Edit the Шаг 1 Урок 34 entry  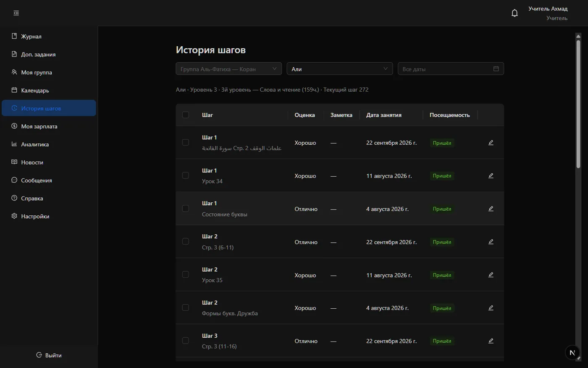[491, 176]
